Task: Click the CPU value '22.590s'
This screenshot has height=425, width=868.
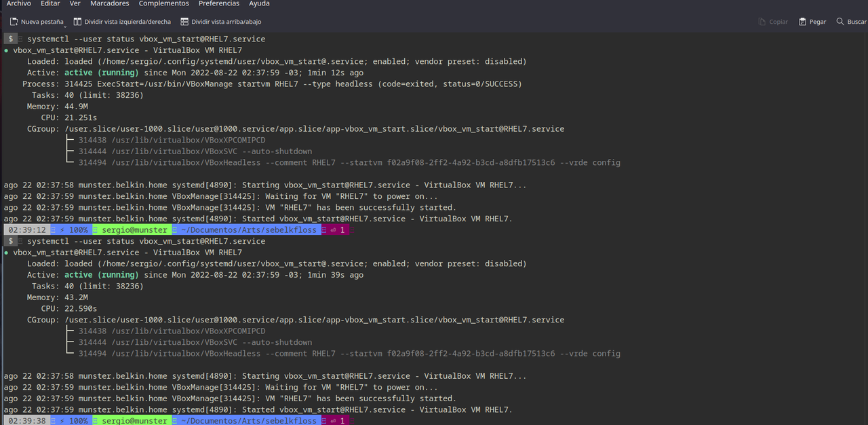Action: click(x=81, y=309)
